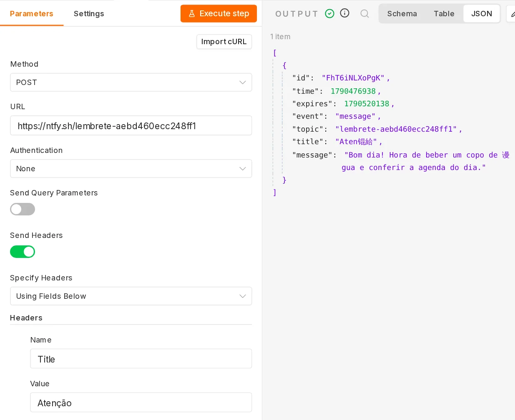Click the topic value "lembrete-aebd460ecc248ff1" in JSON
This screenshot has width=515, height=420.
[x=396, y=129]
